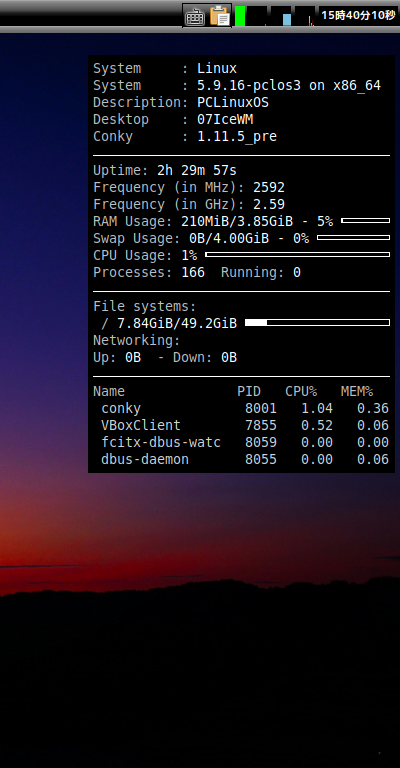The width and height of the screenshot is (400, 768).
Task: Select the dbus-daemon process name
Action: tap(145, 459)
